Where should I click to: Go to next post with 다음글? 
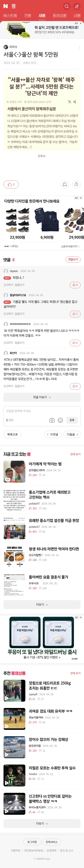point(72,434)
